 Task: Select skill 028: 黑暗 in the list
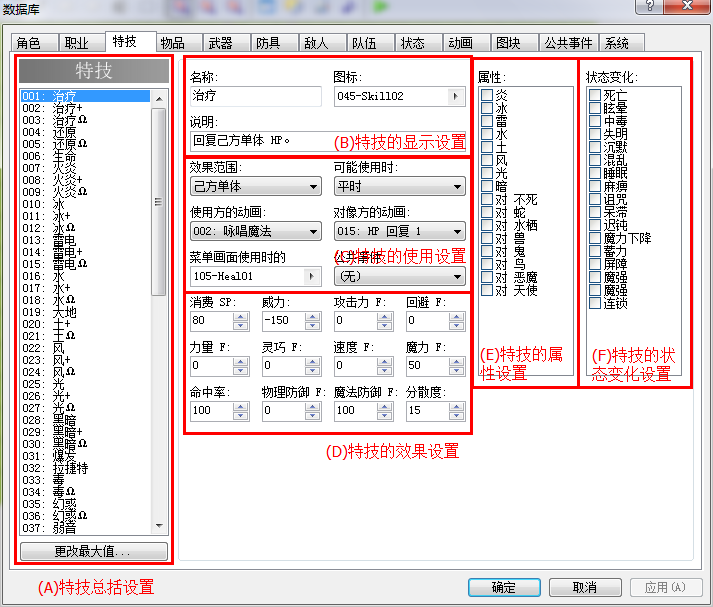click(x=85, y=420)
